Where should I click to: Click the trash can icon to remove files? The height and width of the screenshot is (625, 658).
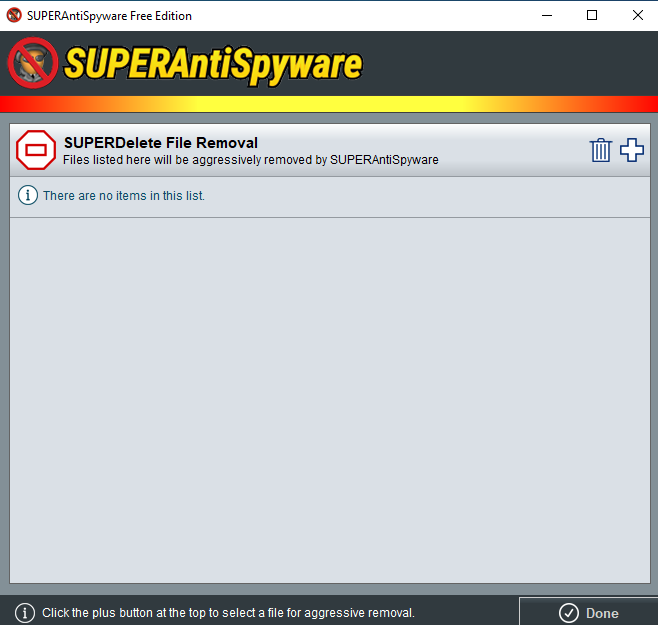tap(601, 150)
